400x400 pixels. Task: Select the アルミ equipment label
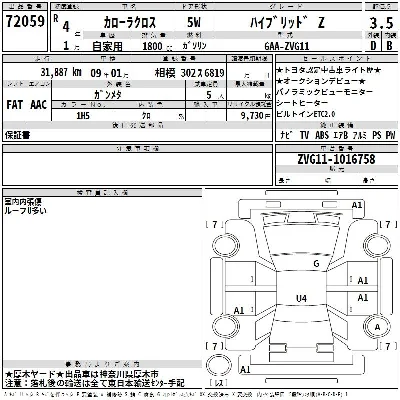click(x=360, y=135)
